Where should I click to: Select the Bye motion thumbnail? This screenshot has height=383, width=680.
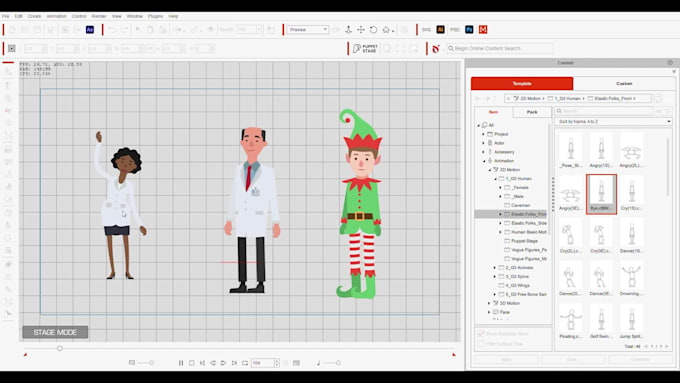point(601,194)
